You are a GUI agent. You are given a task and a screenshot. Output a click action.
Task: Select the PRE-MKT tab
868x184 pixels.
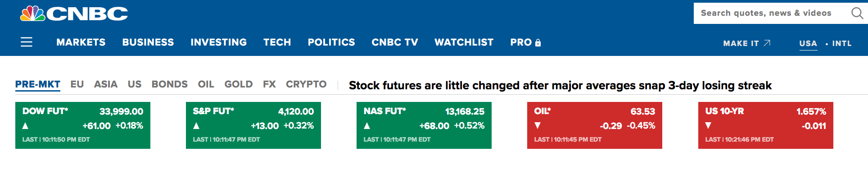click(x=38, y=84)
